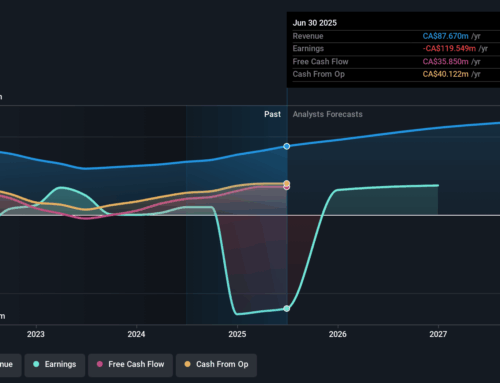Toggle the Earnings legend button

(55, 365)
